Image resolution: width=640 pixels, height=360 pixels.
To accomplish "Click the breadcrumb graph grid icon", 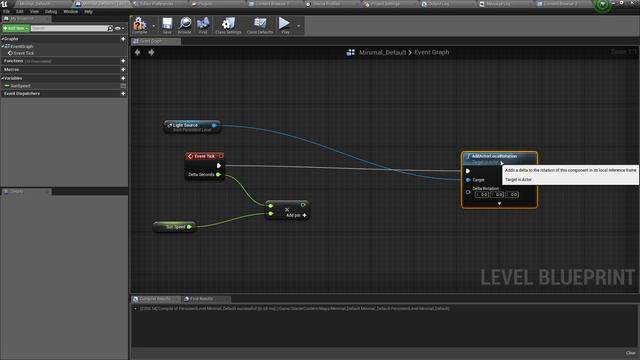I will point(351,52).
